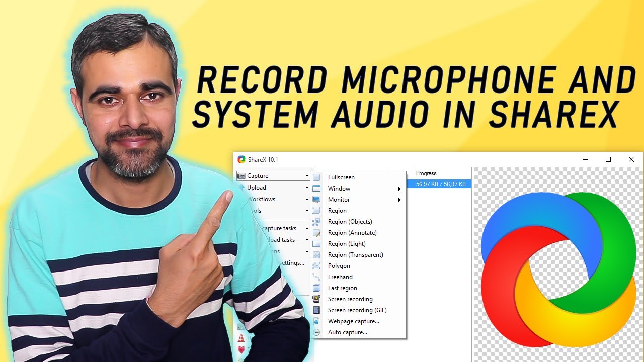This screenshot has width=644, height=362.
Task: Expand the 'capture tasks' dropdown arrow
Action: coord(307,229)
